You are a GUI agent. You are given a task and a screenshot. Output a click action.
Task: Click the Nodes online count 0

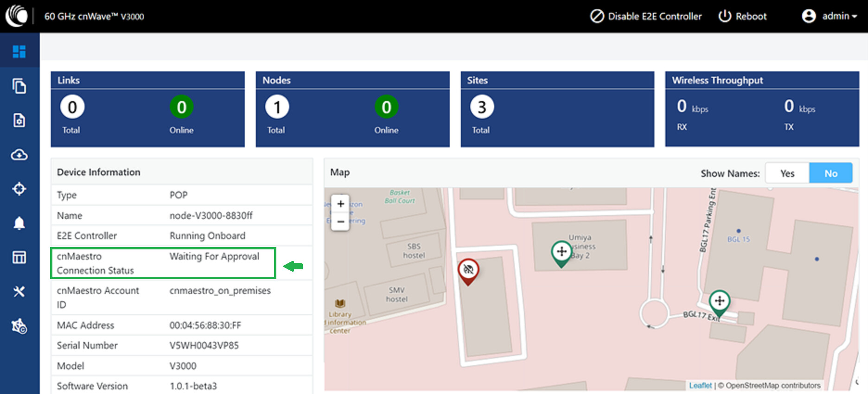click(x=387, y=107)
